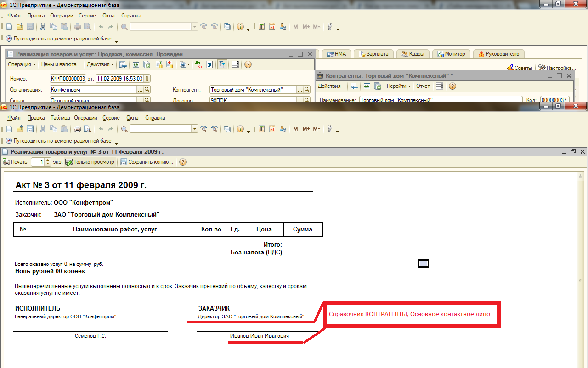Click Отчет button in Контрагенты window
This screenshot has width=588, height=368.
click(x=423, y=86)
